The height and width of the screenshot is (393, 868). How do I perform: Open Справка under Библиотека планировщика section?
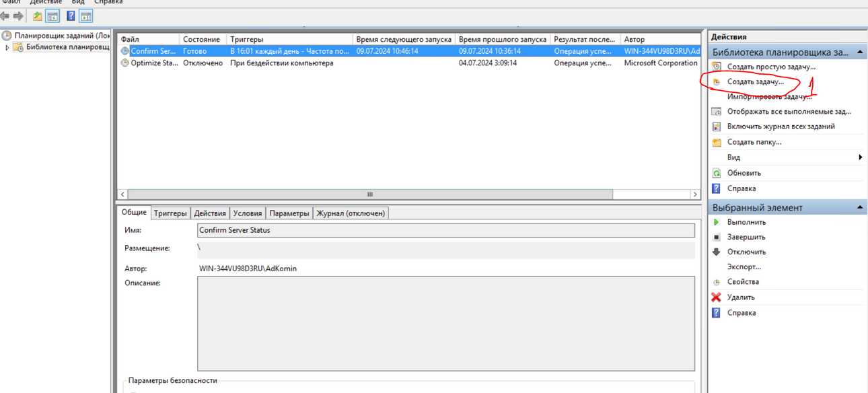742,188
